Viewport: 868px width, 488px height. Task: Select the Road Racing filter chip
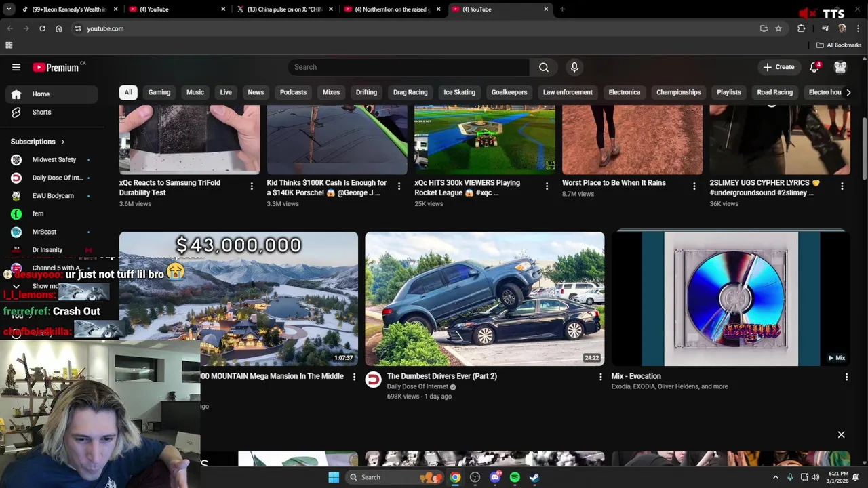tap(775, 92)
